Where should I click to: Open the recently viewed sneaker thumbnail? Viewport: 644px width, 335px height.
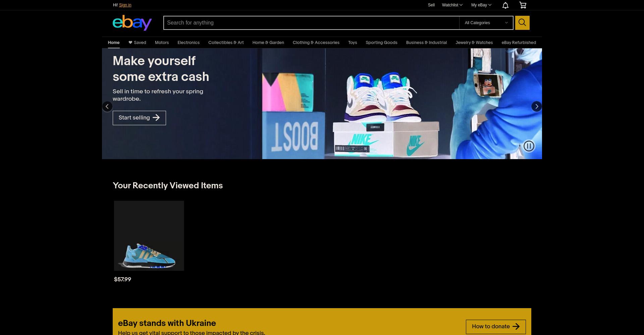click(149, 236)
